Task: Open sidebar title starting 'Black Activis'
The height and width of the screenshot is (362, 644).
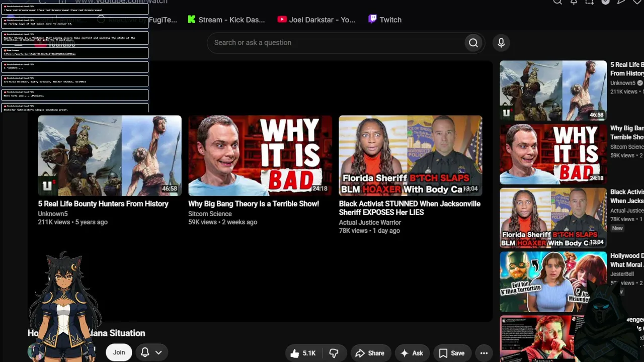Action: click(x=627, y=197)
